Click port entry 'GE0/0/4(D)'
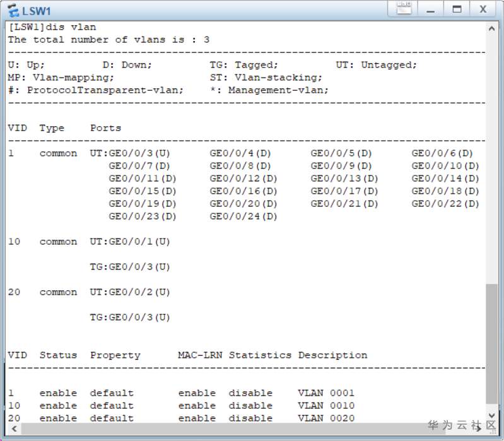 pos(240,153)
